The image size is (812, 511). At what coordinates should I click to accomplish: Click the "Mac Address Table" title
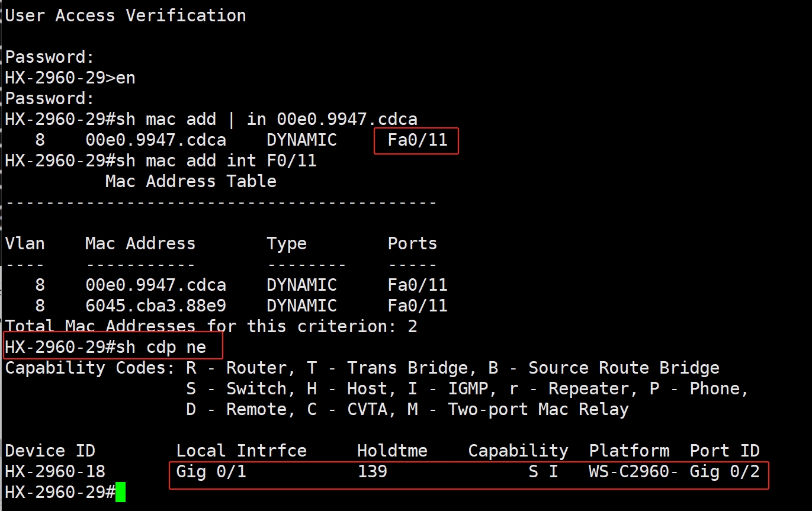[191, 181]
